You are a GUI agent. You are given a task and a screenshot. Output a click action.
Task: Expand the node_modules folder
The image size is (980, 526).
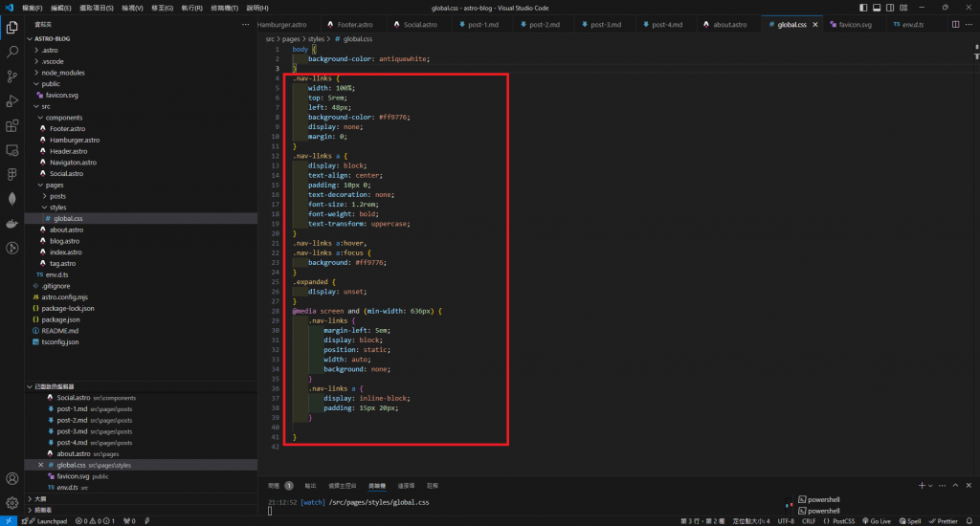36,73
